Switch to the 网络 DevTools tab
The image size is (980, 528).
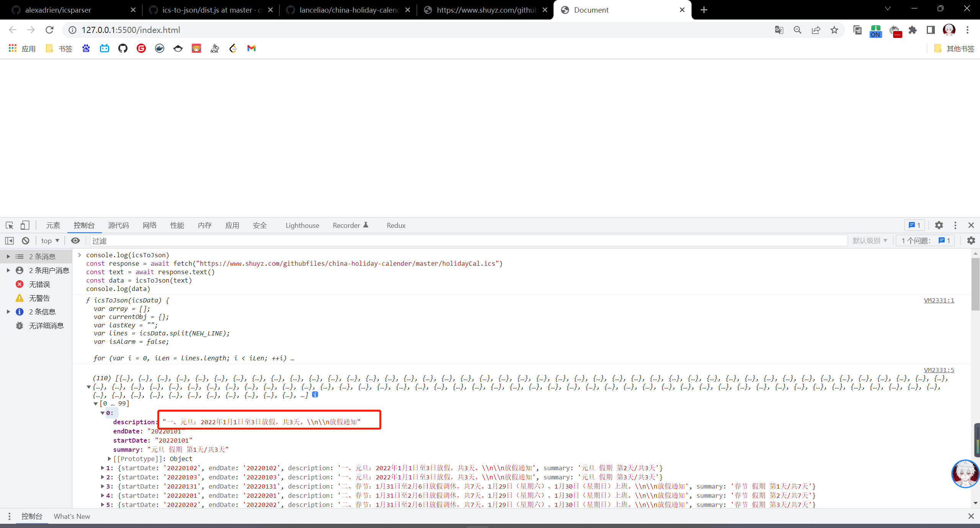pos(149,225)
